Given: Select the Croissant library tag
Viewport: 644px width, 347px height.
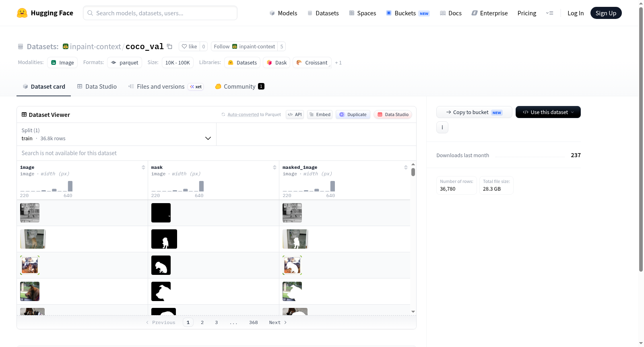Looking at the screenshot, I should click(312, 62).
